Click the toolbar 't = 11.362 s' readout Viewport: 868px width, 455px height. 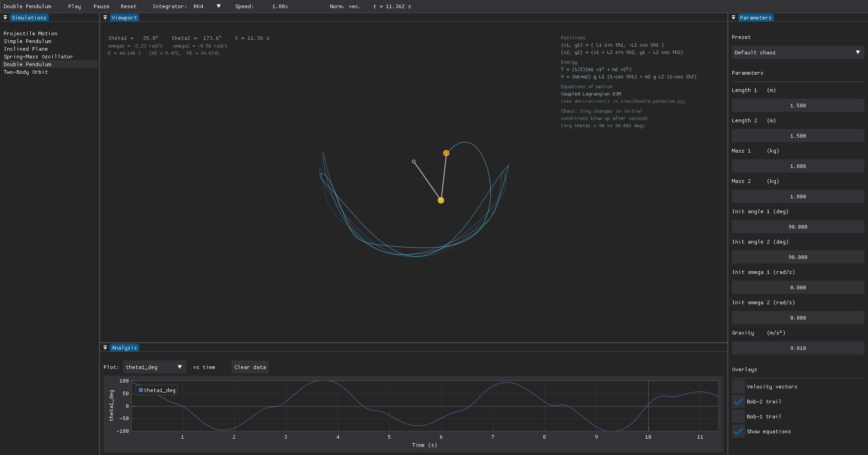click(x=392, y=6)
